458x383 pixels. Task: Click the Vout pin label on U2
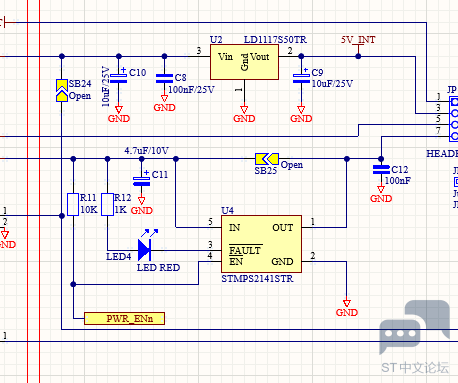coord(260,57)
